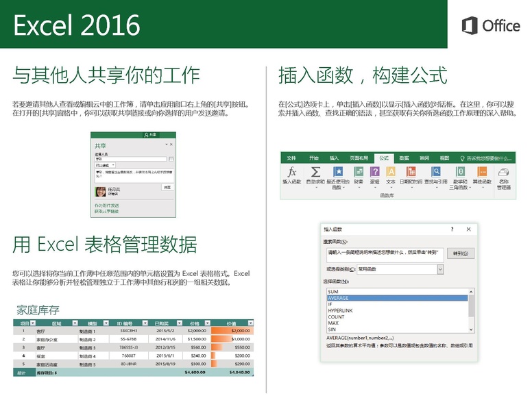Open the Math & Trig (数学和三角函数) icon

461,172
